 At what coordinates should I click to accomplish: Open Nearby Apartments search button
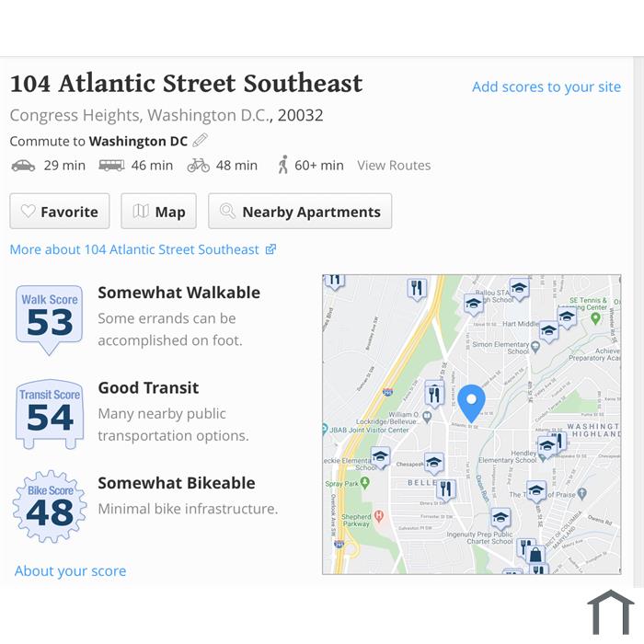(300, 211)
